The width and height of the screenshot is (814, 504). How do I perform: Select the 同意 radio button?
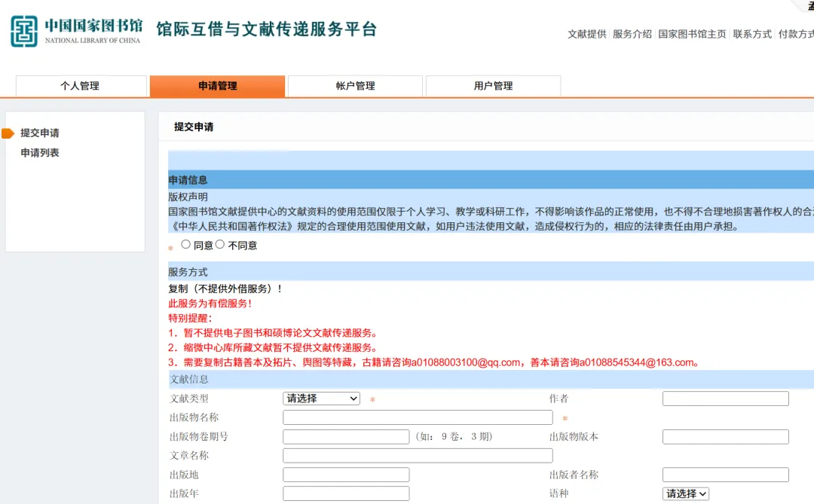point(185,245)
